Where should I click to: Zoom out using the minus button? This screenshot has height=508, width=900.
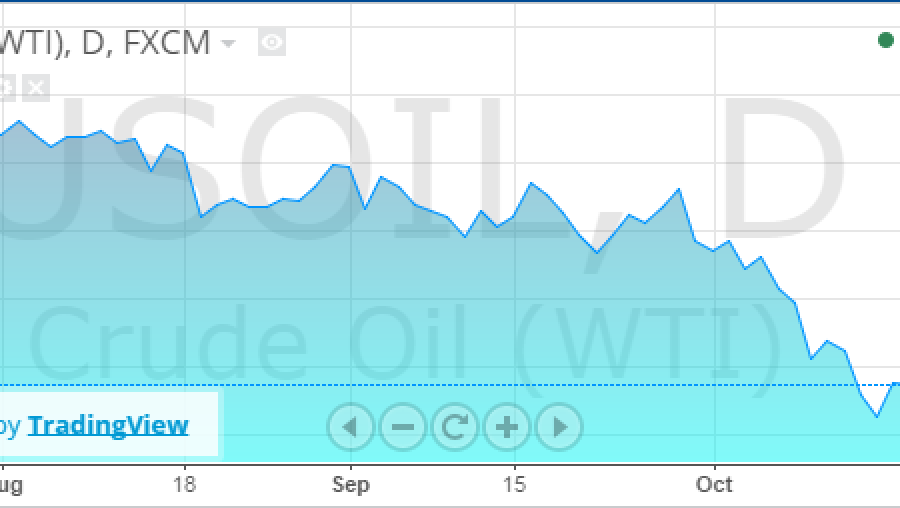click(402, 426)
